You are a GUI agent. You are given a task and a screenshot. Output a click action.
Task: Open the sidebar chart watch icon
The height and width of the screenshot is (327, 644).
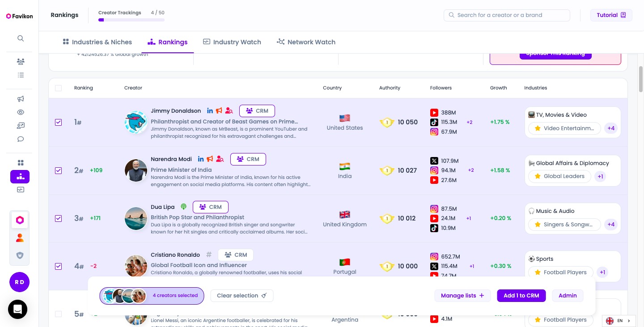pos(21,190)
